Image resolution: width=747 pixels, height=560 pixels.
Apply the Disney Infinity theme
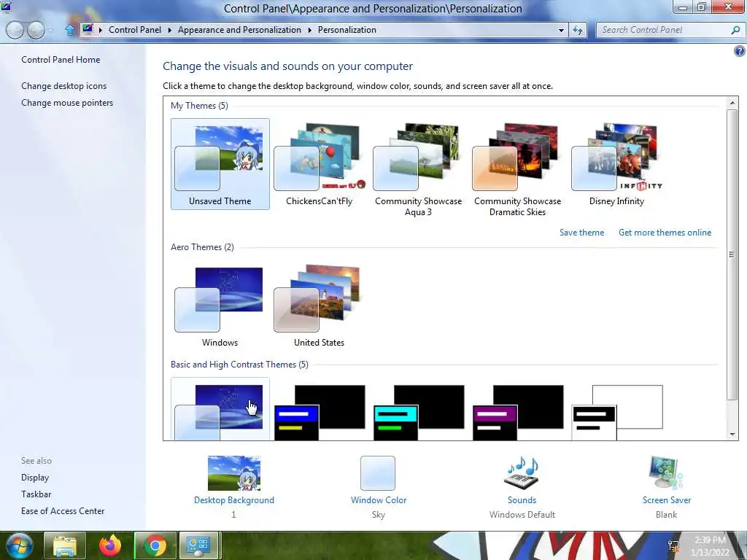(616, 164)
